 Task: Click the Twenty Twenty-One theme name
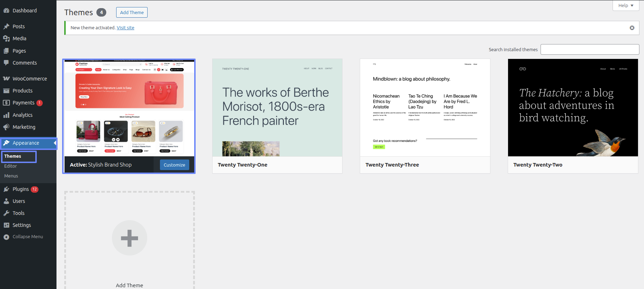tap(243, 165)
